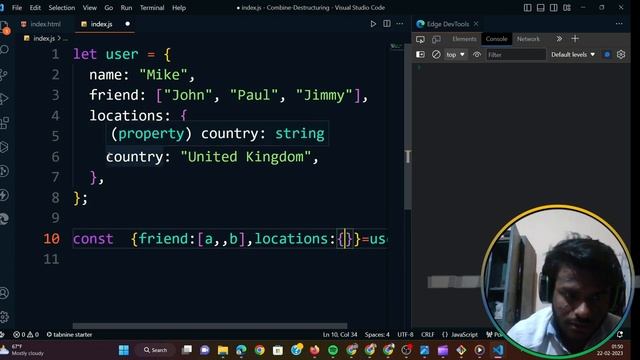Open console settings gear
This screenshot has height=360, width=640.
coord(621,54)
